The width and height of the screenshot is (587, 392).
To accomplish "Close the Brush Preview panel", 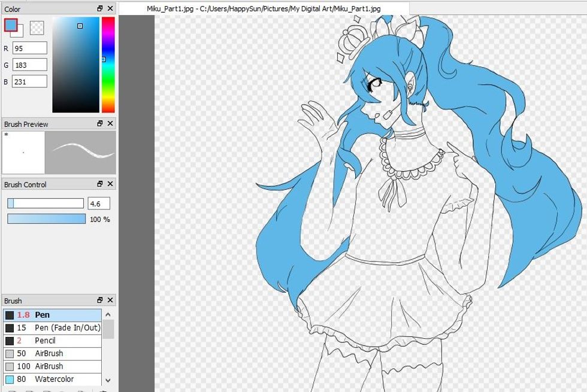I will pyautogui.click(x=109, y=124).
